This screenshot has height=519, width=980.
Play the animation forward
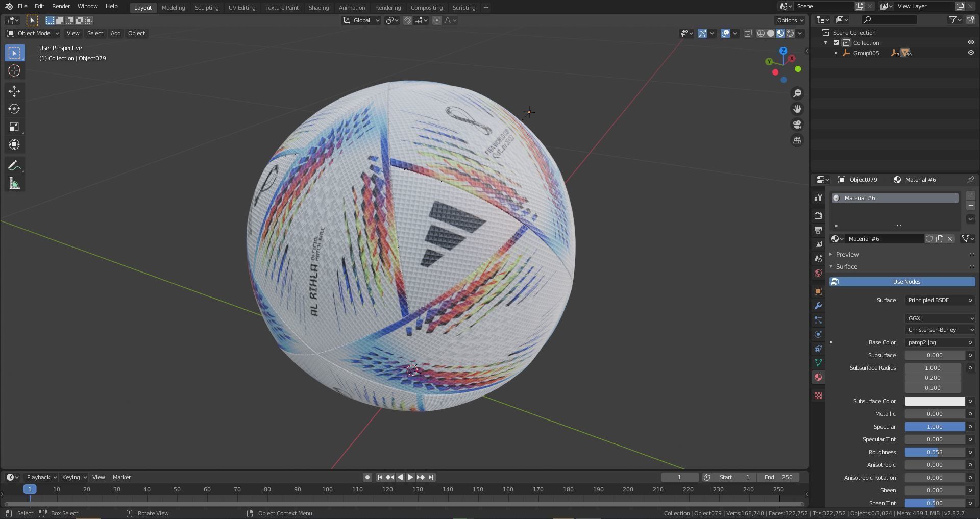[410, 477]
